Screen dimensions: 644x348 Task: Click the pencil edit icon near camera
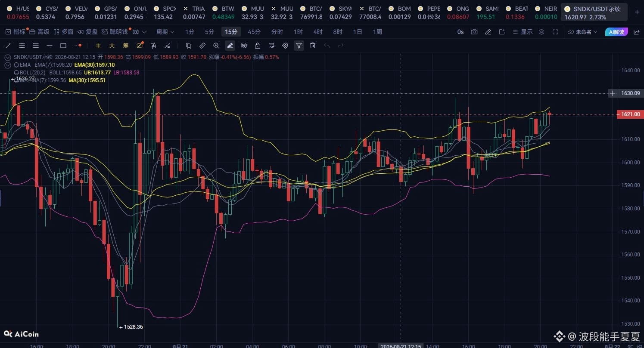pyautogui.click(x=488, y=32)
